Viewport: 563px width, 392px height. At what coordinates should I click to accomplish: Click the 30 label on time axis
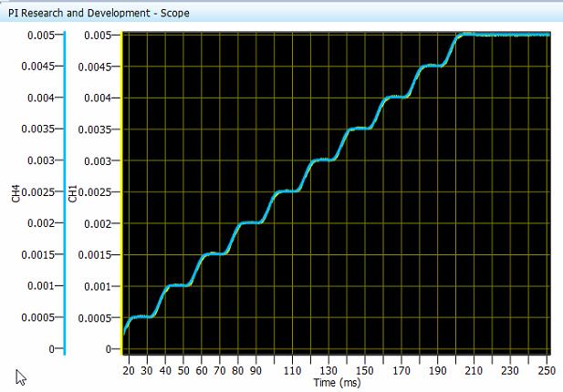click(147, 370)
